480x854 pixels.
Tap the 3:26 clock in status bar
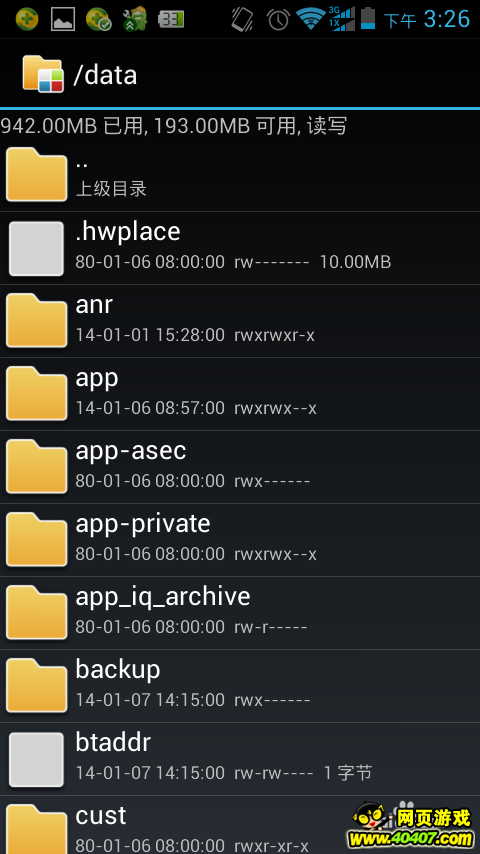(447, 19)
